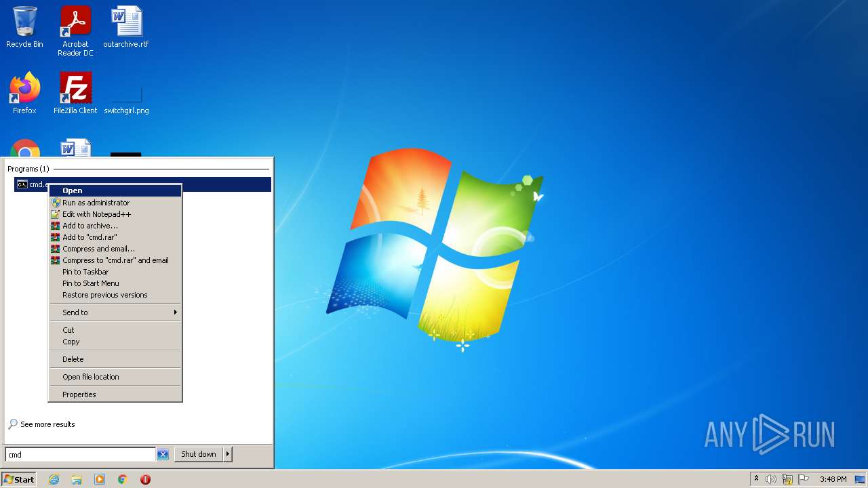The image size is (868, 488).
Task: Choose Compress and email... option
Action: pos(115,249)
